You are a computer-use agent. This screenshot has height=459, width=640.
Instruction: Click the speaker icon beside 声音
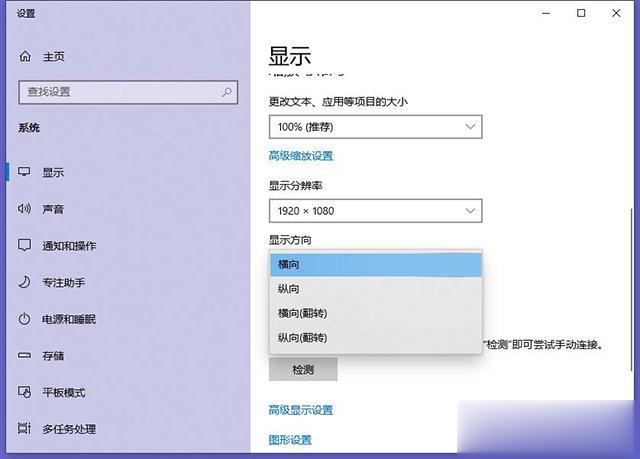(24, 209)
